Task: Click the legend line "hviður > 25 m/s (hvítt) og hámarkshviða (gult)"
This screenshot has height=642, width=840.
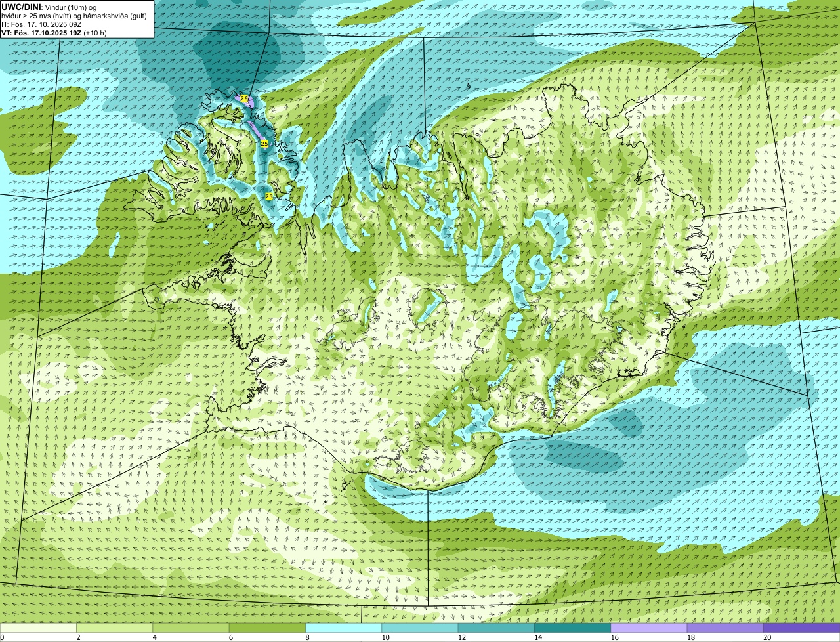Action: pos(74,16)
